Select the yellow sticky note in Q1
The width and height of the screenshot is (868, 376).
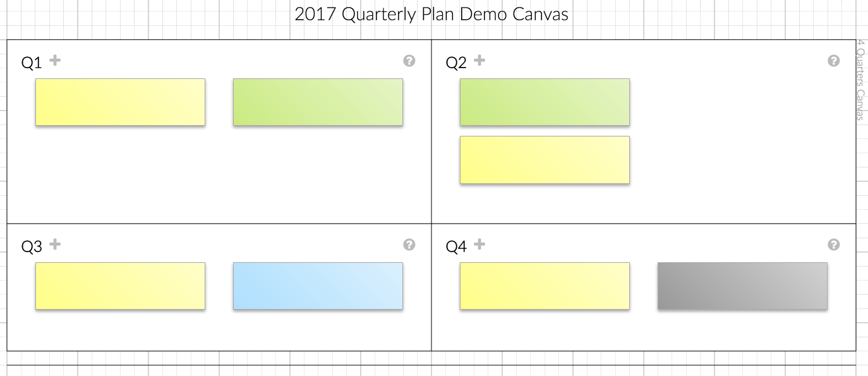[x=120, y=102]
